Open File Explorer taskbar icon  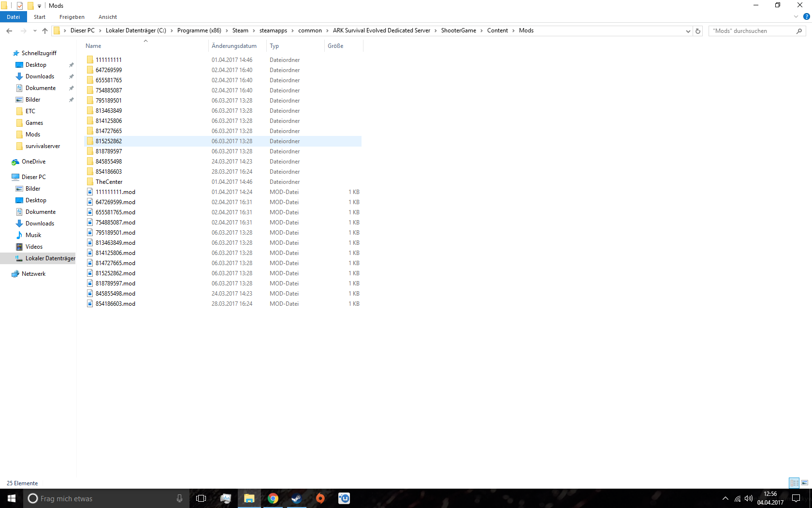pos(249,498)
